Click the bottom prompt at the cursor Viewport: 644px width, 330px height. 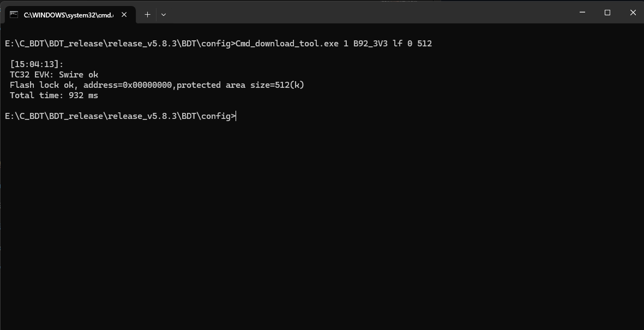tap(236, 116)
